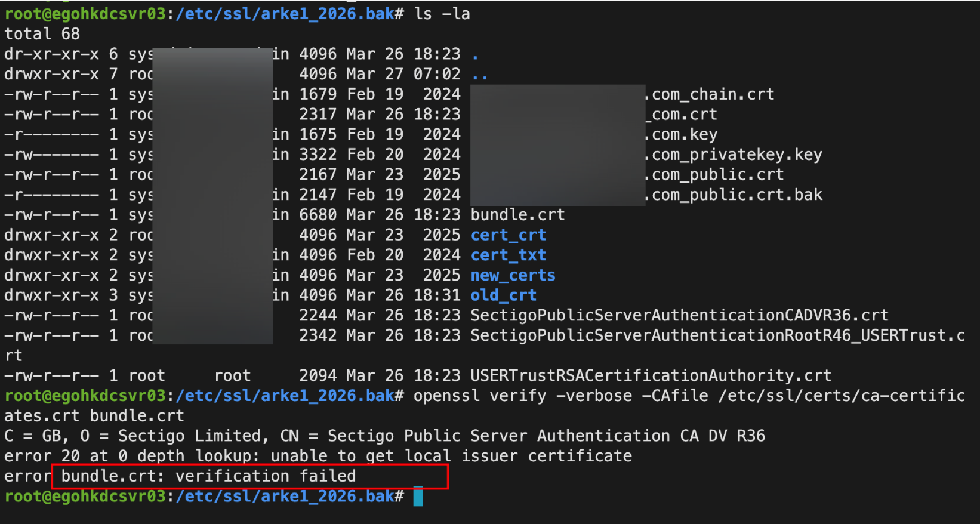Click the SectigoPublicServerAuthenticationCADVR36.crt filename

tap(679, 315)
